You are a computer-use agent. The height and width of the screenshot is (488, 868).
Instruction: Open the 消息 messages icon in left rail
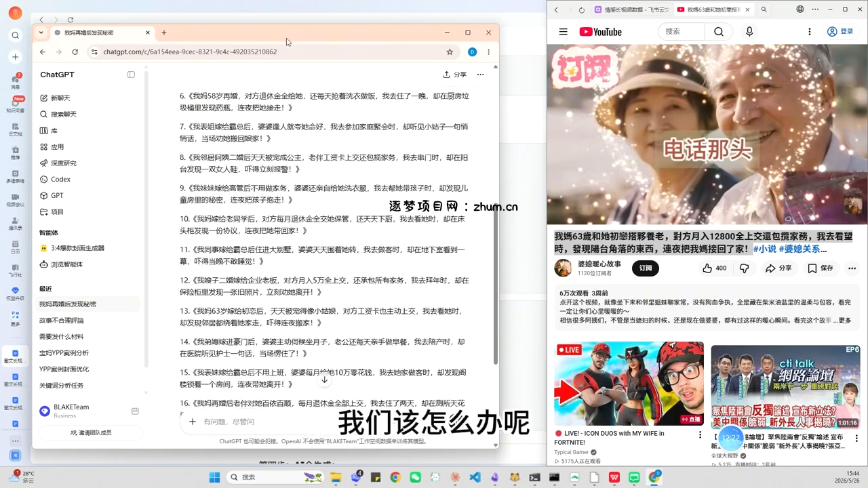coord(16,81)
